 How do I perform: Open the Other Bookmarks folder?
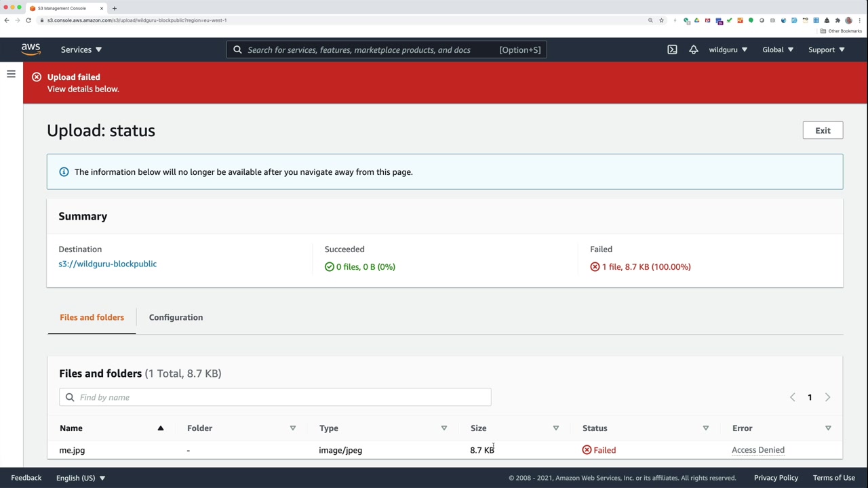tap(841, 31)
